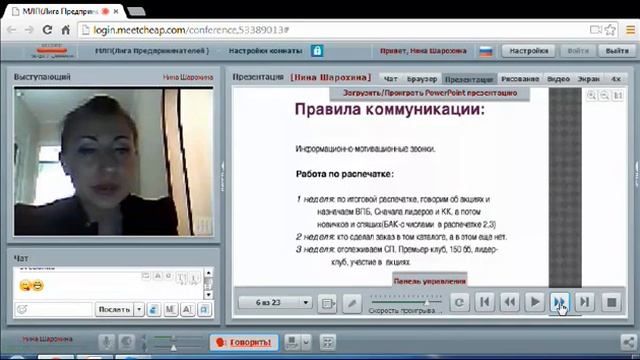Screen dimensions: 640x360
Task: Click the Выйти button
Action: (617, 51)
